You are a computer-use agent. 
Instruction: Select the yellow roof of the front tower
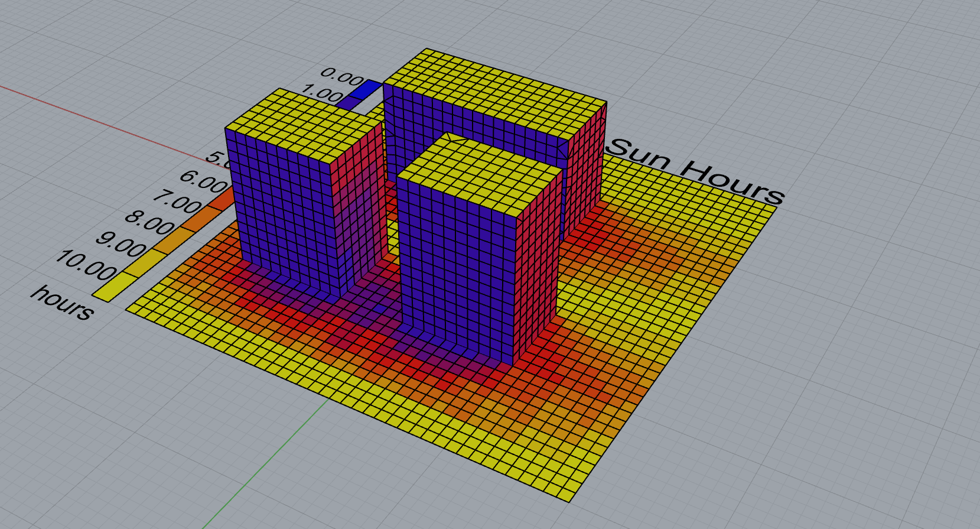479,174
